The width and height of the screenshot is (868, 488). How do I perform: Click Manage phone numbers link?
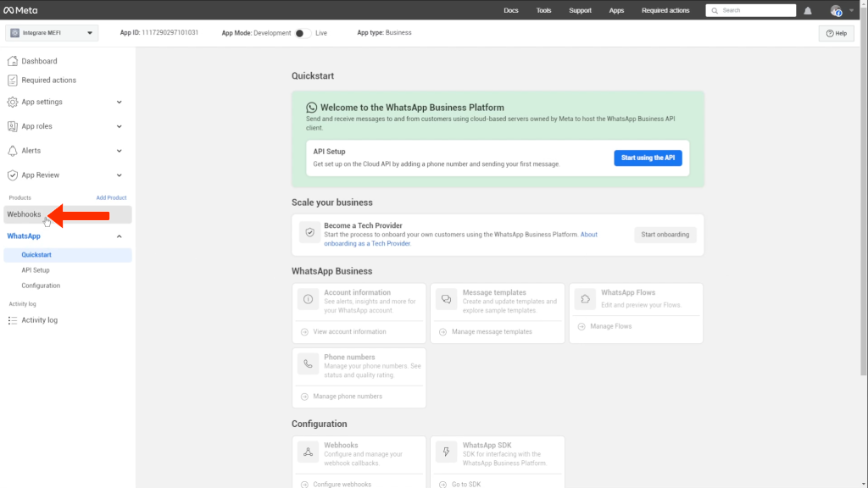tap(347, 396)
